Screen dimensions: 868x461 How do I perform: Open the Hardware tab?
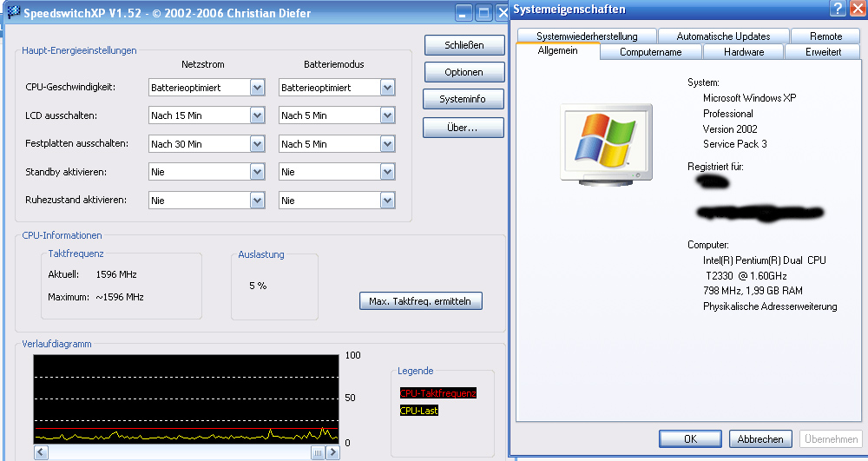[x=744, y=52]
